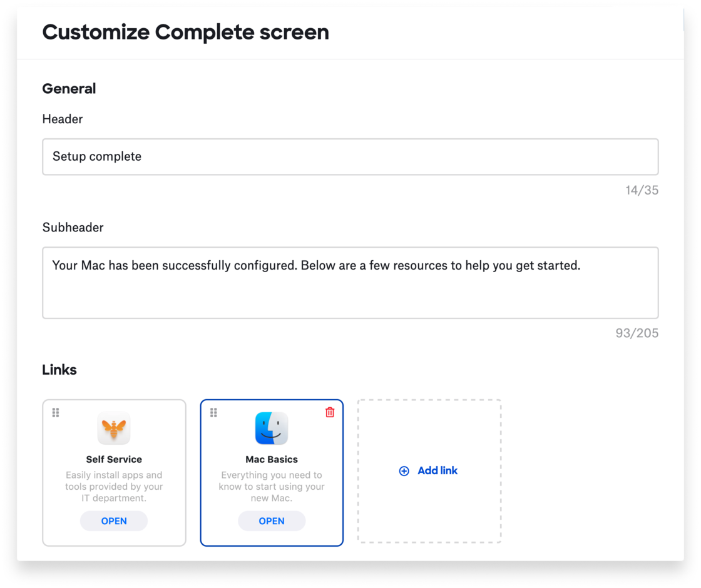Click the plus icon next to Add link
Screen dimensions: 701x588
point(404,470)
